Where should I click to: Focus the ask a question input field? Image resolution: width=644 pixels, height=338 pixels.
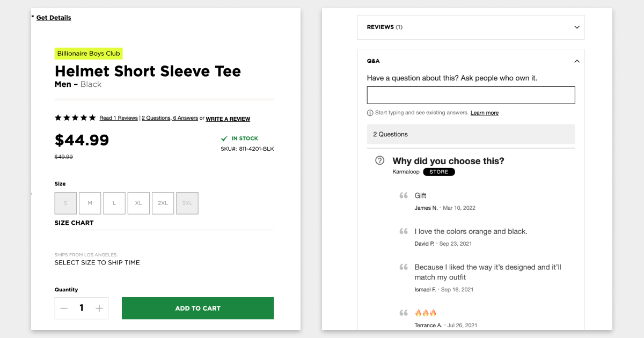tap(471, 95)
